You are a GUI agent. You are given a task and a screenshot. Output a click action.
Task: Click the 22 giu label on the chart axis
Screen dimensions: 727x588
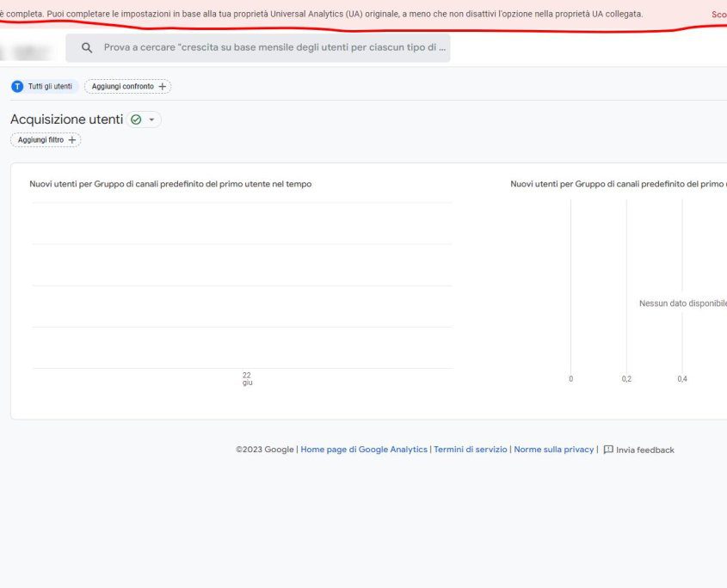247,378
